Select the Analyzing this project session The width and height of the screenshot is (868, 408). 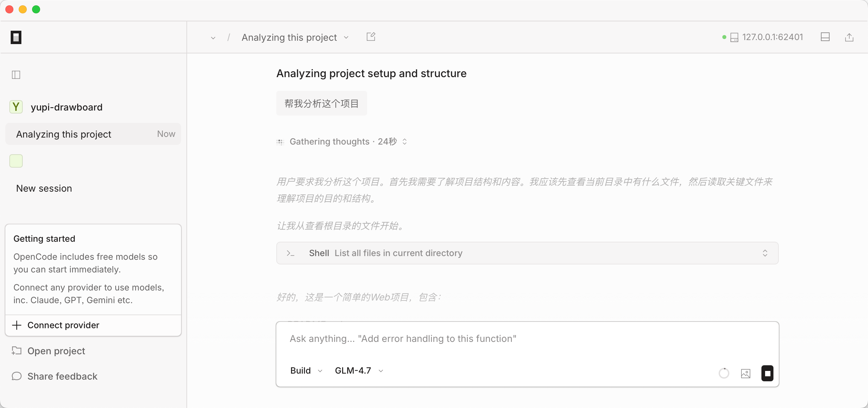point(93,134)
